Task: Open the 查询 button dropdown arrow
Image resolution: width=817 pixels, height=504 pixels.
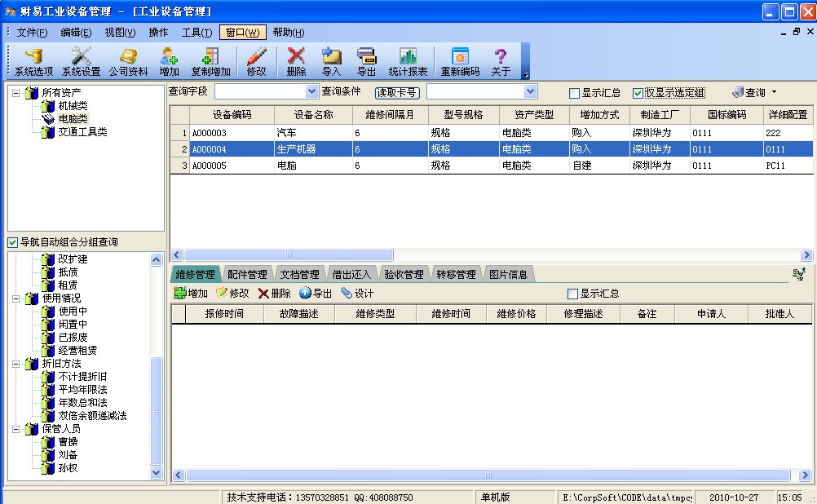Action: pyautogui.click(x=774, y=92)
